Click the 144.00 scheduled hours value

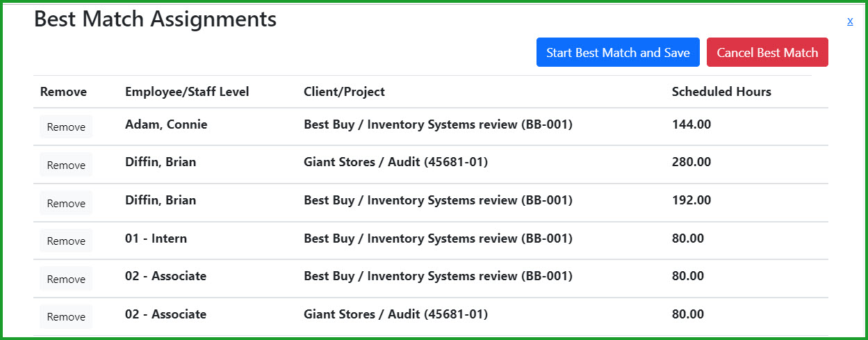tap(691, 124)
